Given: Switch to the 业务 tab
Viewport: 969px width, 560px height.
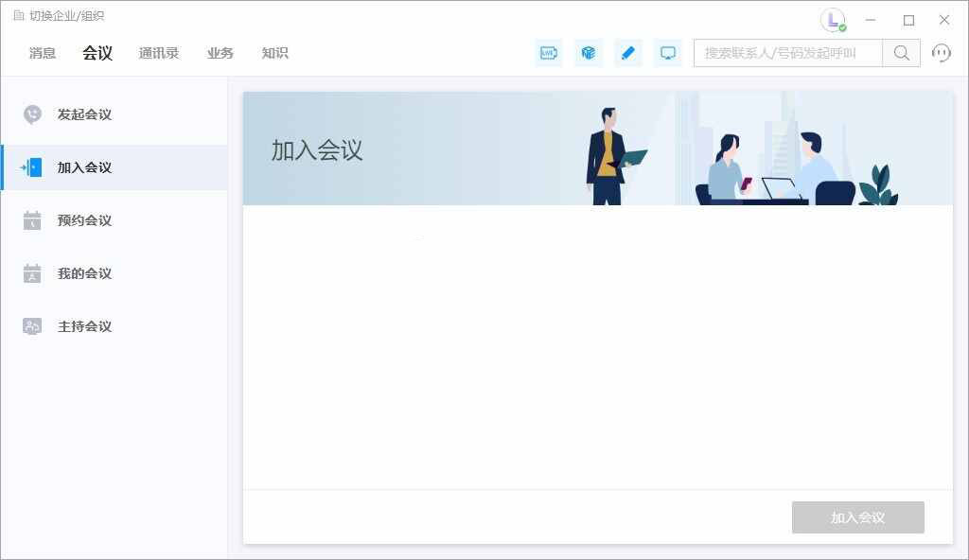Looking at the screenshot, I should point(220,53).
